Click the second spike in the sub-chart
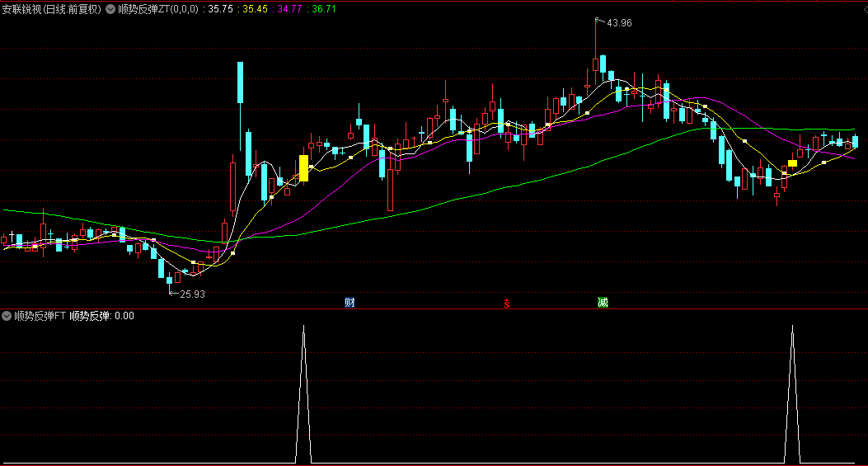868x466 pixels. pos(792,393)
